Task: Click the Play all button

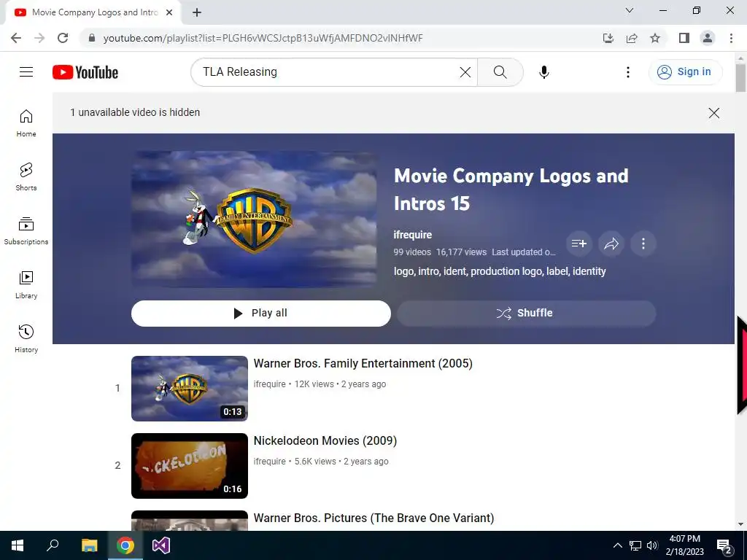Action: (x=261, y=314)
